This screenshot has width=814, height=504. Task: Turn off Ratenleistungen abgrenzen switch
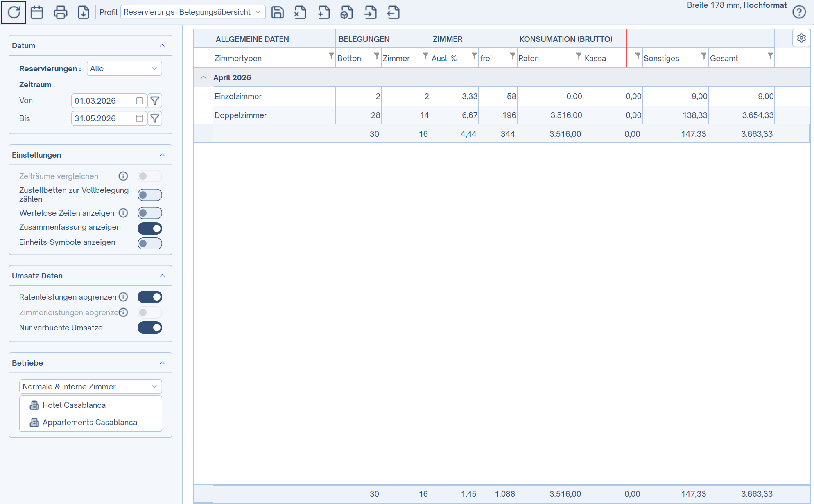[x=150, y=297]
